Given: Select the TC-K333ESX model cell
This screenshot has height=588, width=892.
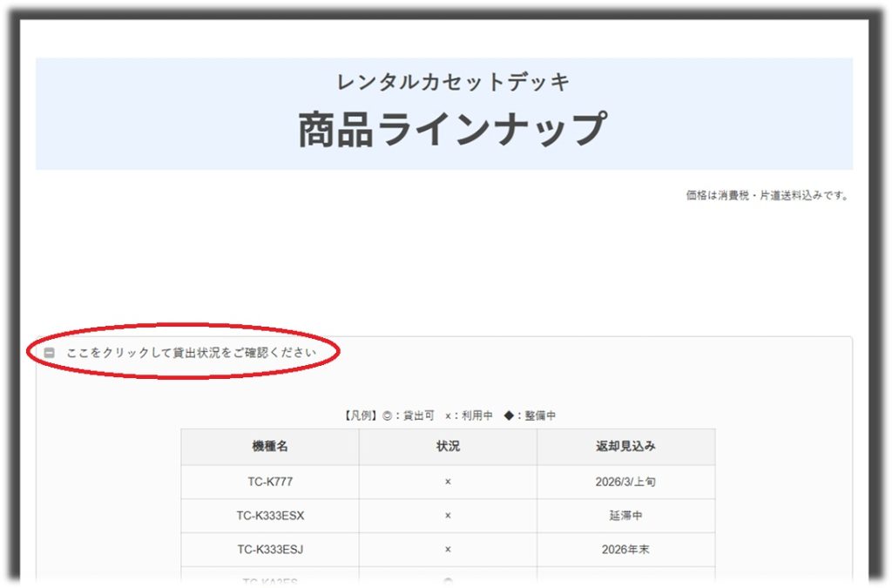Looking at the screenshot, I should pyautogui.click(x=270, y=516).
